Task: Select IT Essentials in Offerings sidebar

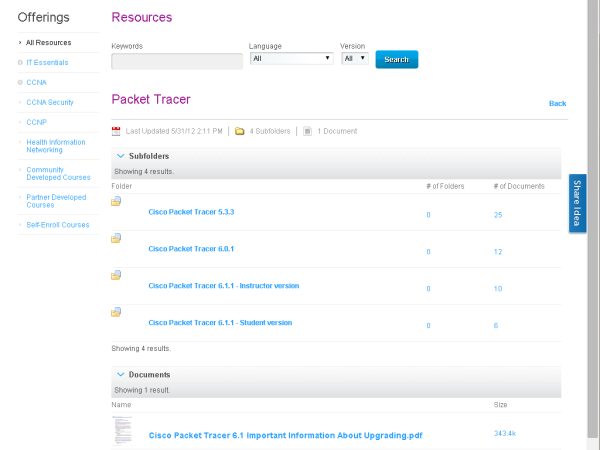Action: (x=49, y=62)
